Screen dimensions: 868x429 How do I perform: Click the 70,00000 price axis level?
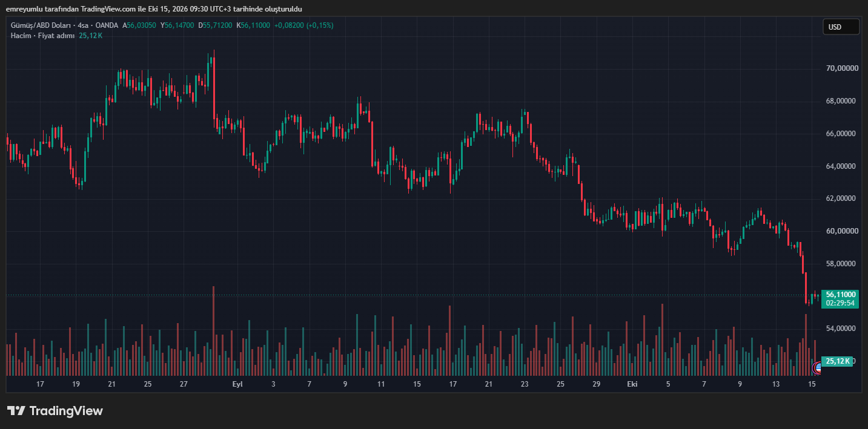click(x=843, y=68)
